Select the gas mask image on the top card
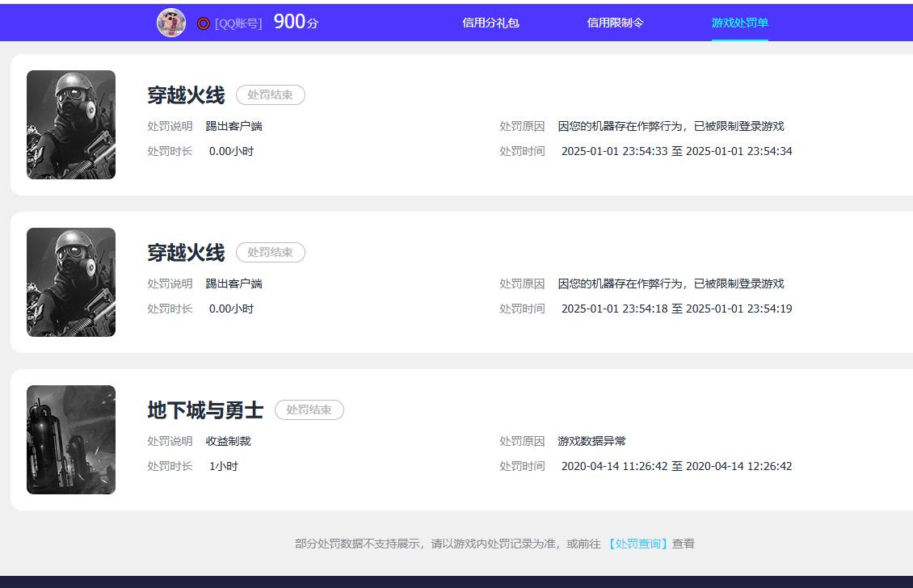913x588 pixels. tap(70, 124)
